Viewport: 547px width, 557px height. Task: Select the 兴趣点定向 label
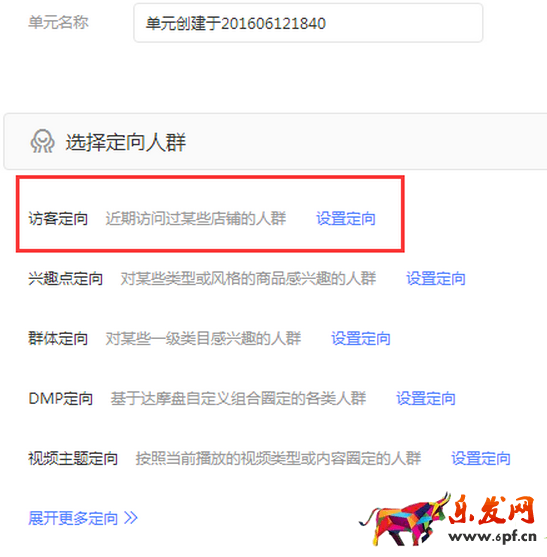[x=65, y=278]
